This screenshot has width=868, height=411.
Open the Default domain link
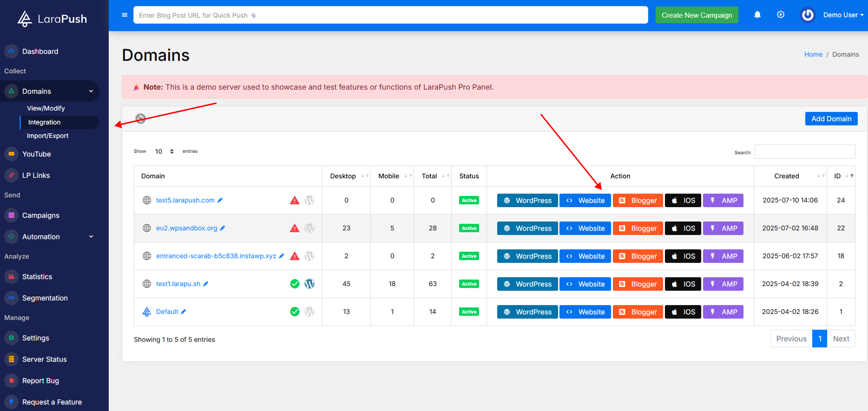(x=167, y=312)
